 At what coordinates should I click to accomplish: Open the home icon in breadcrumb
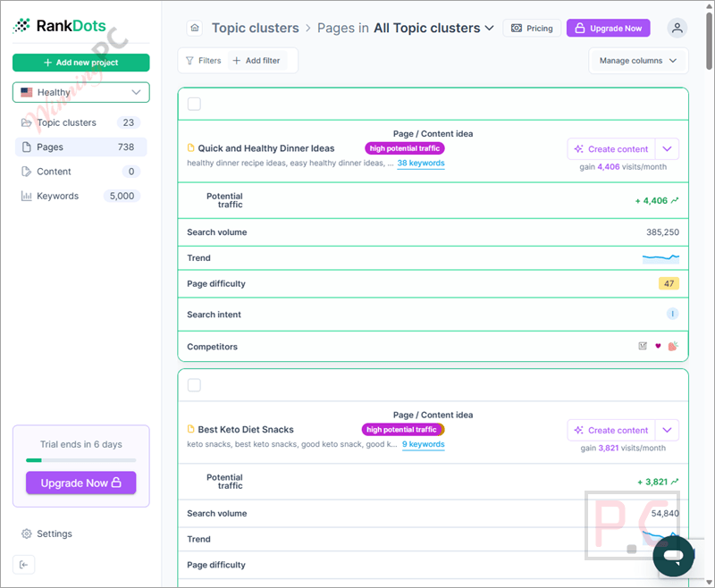pyautogui.click(x=195, y=28)
